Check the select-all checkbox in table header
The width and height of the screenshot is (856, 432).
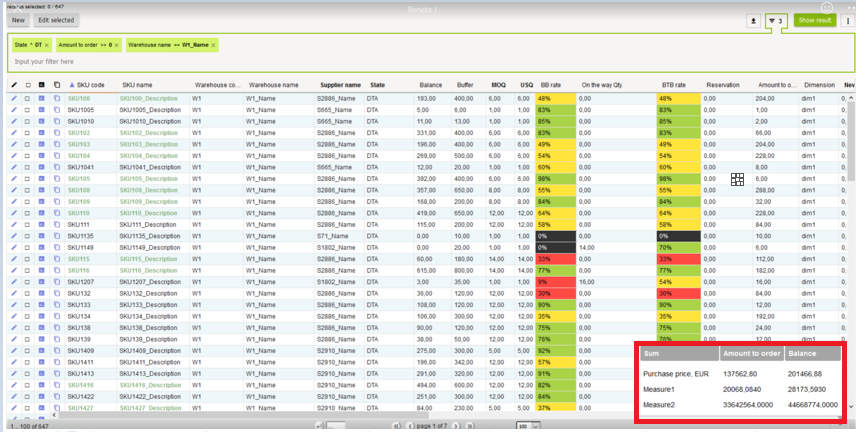tap(28, 85)
